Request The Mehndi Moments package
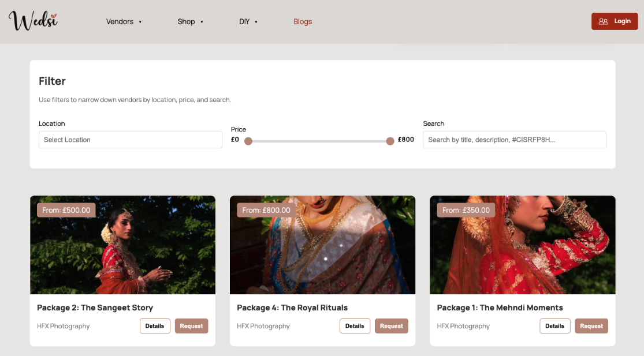Viewport: 644px width, 356px height. pos(591,326)
